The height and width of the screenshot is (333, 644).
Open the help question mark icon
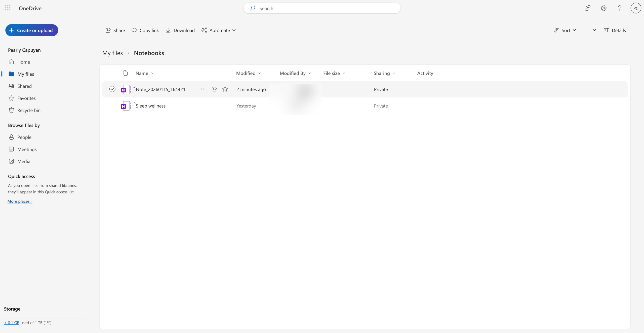(x=620, y=8)
